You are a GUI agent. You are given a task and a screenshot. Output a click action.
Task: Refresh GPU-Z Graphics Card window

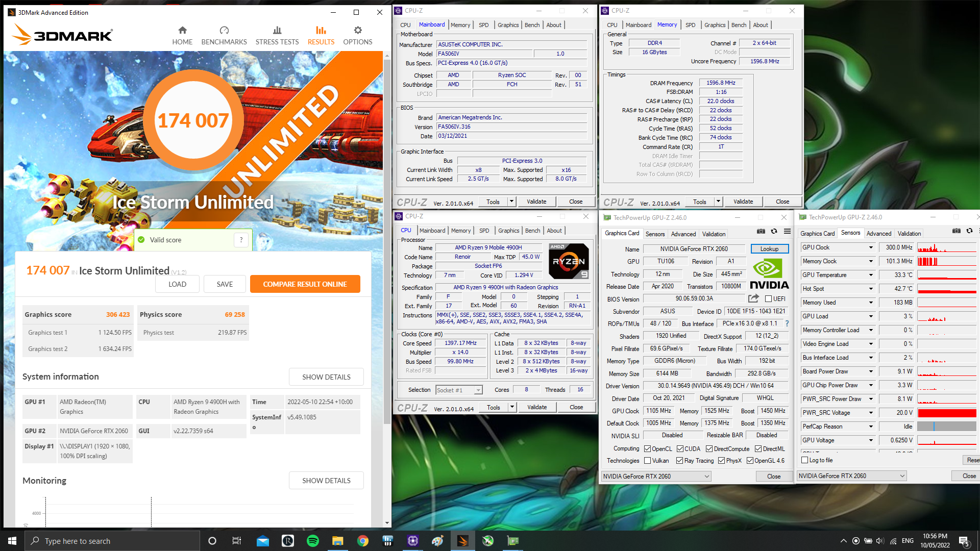pyautogui.click(x=774, y=232)
